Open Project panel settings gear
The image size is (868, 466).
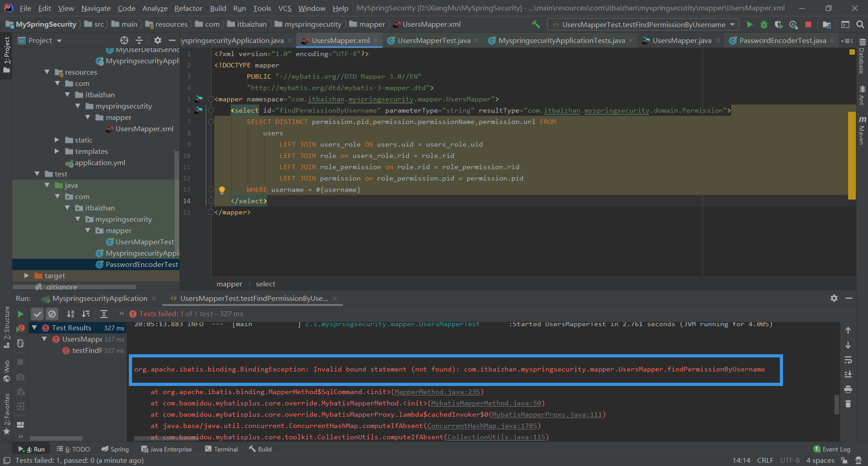(x=157, y=40)
